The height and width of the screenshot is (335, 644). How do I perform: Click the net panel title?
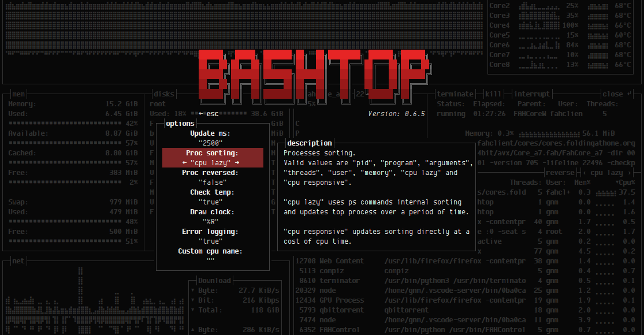17,260
